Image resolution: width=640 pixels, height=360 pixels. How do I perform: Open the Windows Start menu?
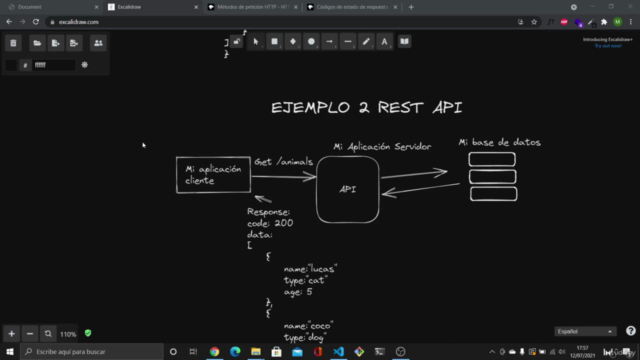click(10, 351)
